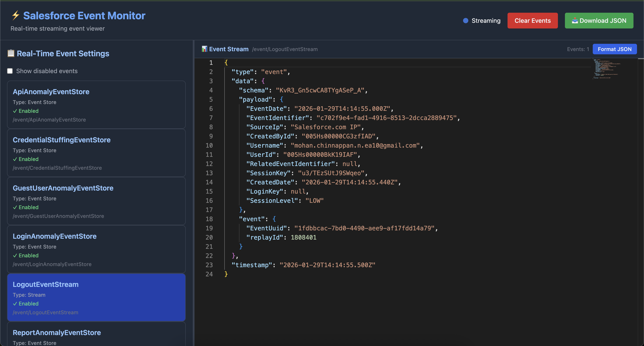Viewport: 644px width, 346px height.
Task: Click the /event/LogoutEventStream channel path in header
Action: [285, 49]
